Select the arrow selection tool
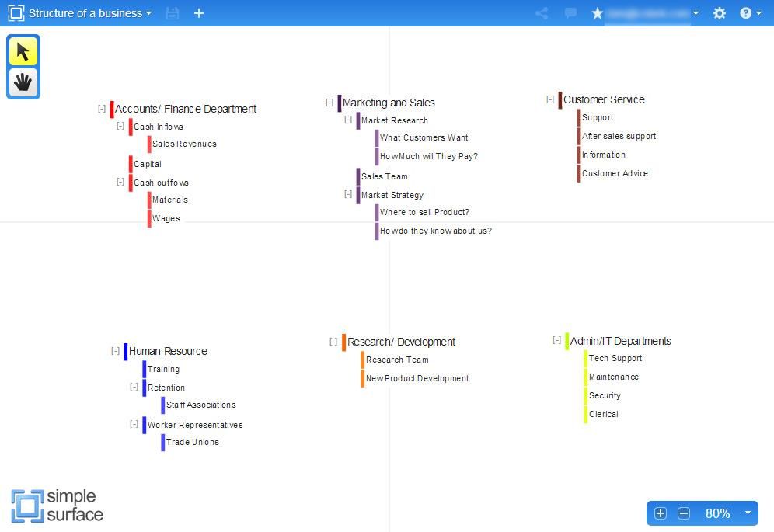Image resolution: width=774 pixels, height=532 pixels. 23,50
